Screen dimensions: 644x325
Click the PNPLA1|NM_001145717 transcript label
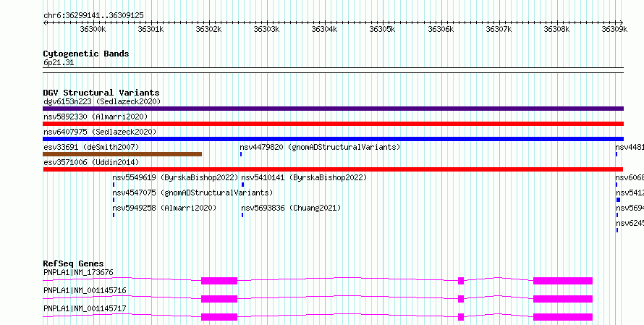(x=85, y=308)
